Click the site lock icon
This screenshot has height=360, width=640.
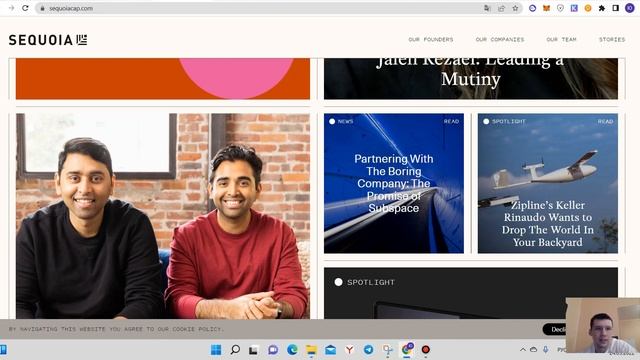pos(42,8)
